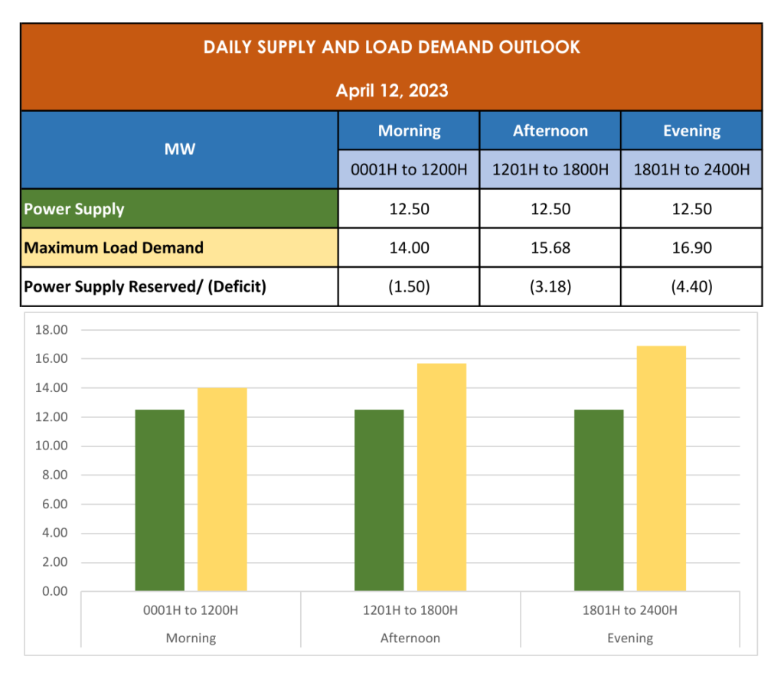
Task: Click the (4.40) evening deficit cell
Action: (691, 287)
